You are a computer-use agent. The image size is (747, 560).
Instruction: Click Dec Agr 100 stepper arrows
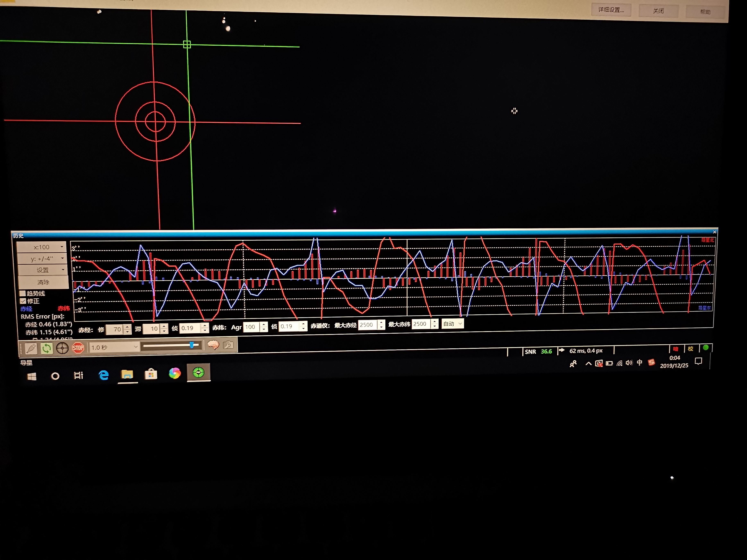[264, 327]
